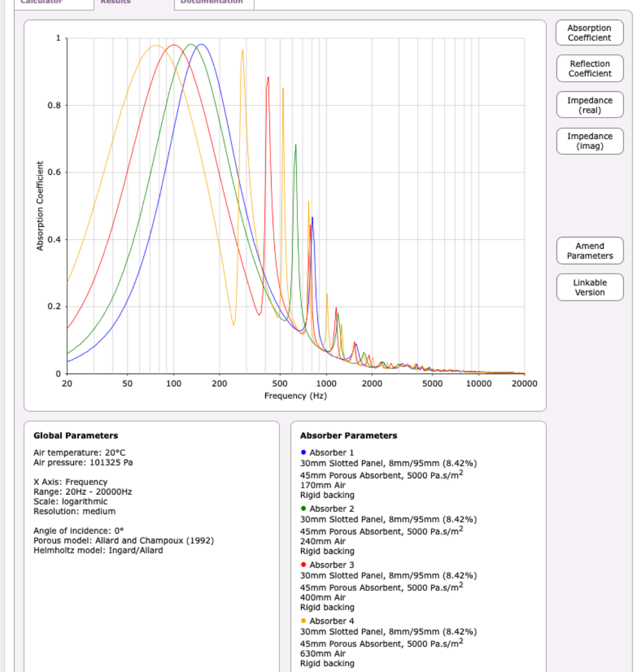View the Impedance (real) chart
The width and height of the screenshot is (641, 672).
(589, 105)
